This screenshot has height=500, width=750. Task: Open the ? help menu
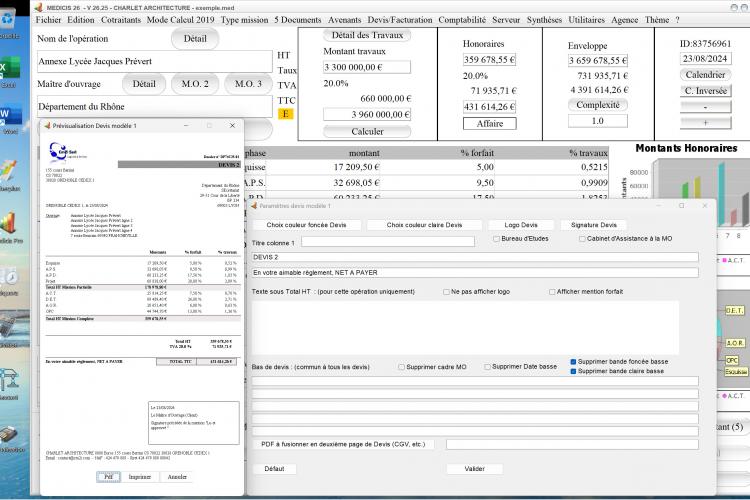[x=677, y=20]
